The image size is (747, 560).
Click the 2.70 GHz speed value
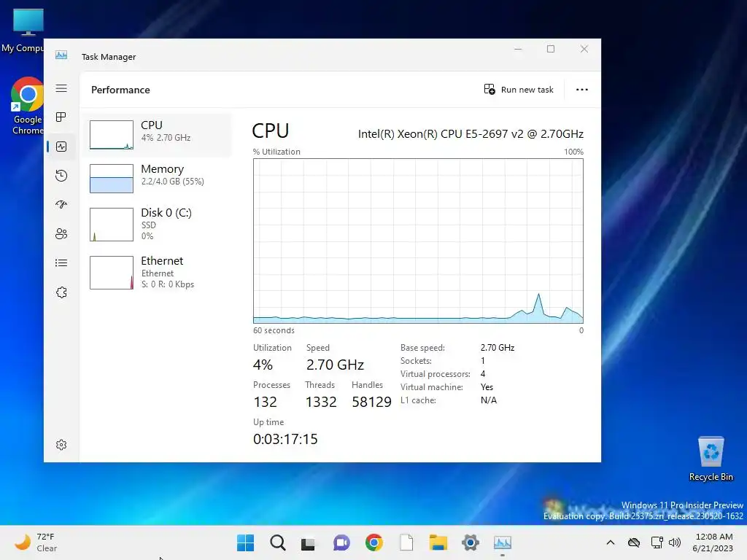[335, 365]
